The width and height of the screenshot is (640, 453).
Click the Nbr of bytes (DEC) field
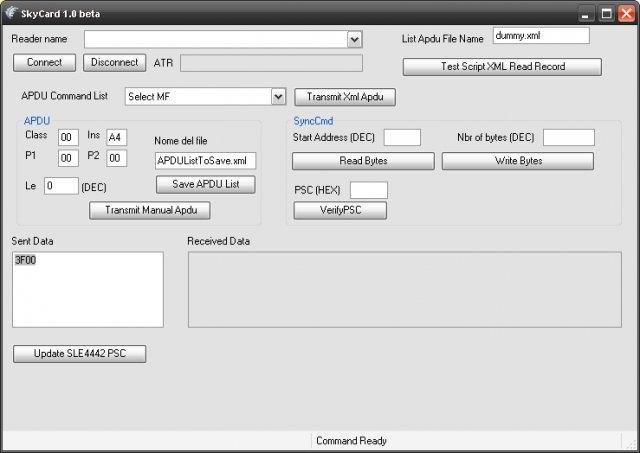[x=569, y=138]
